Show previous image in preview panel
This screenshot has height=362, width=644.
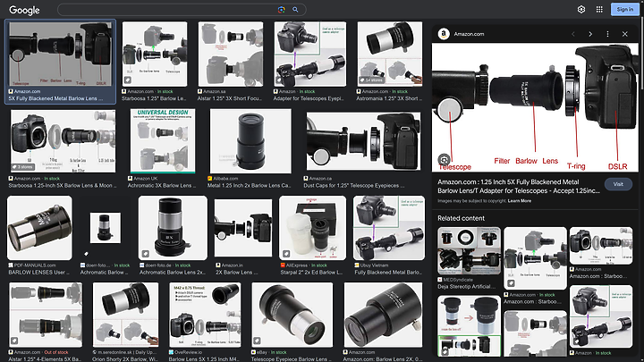pos(573,34)
